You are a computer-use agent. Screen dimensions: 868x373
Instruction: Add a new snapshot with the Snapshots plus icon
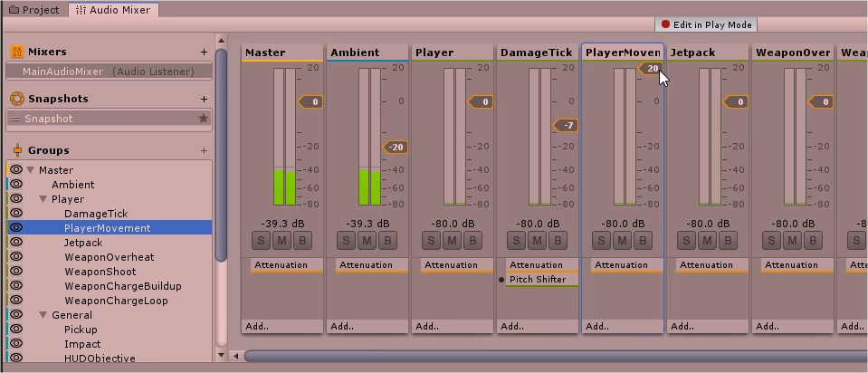pos(205,99)
